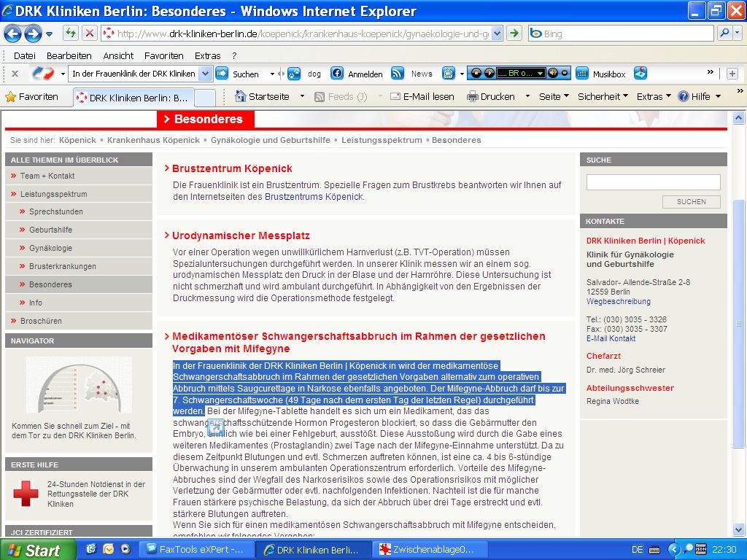Open the Ansicht menu
The height and width of the screenshot is (560, 747).
point(118,55)
